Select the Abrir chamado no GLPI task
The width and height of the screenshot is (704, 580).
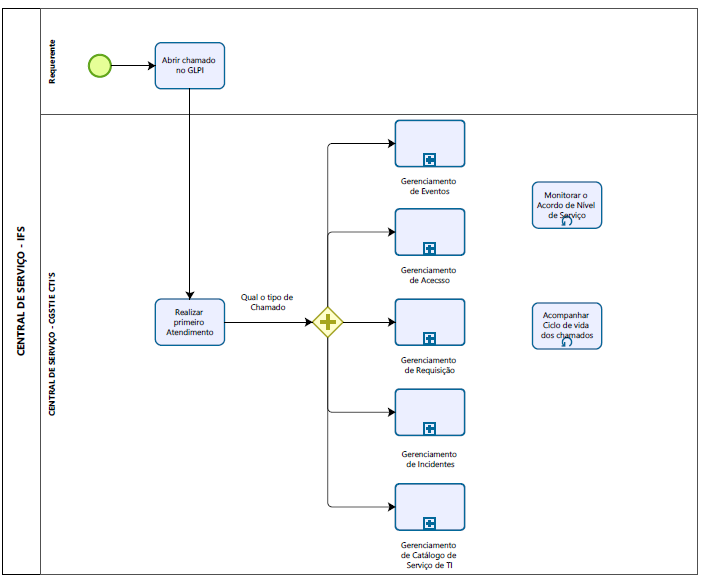[189, 66]
